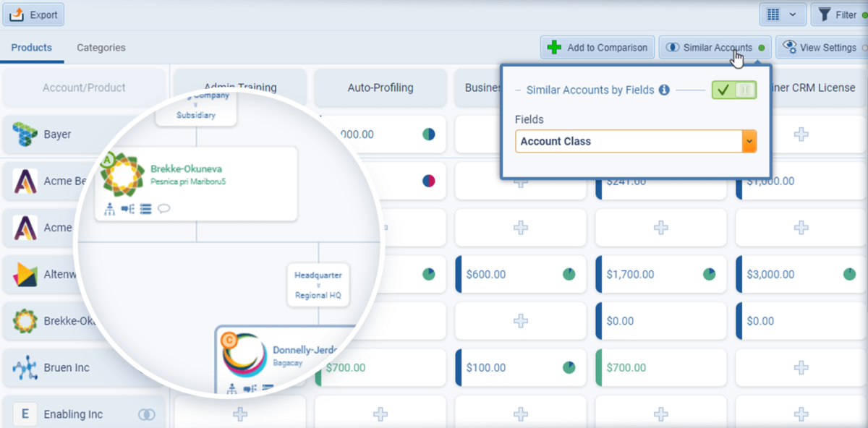This screenshot has height=428, width=868.
Task: Switch to the Categories tab
Action: coord(101,47)
